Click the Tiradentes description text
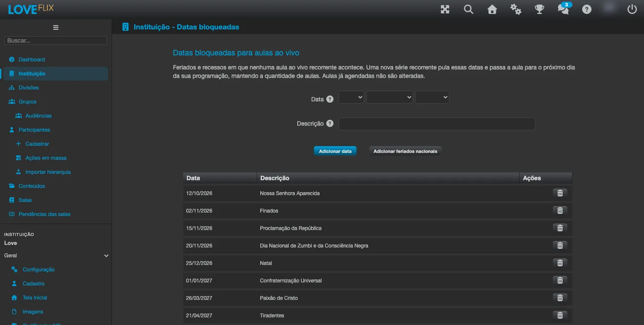The height and width of the screenshot is (325, 644). (x=272, y=316)
